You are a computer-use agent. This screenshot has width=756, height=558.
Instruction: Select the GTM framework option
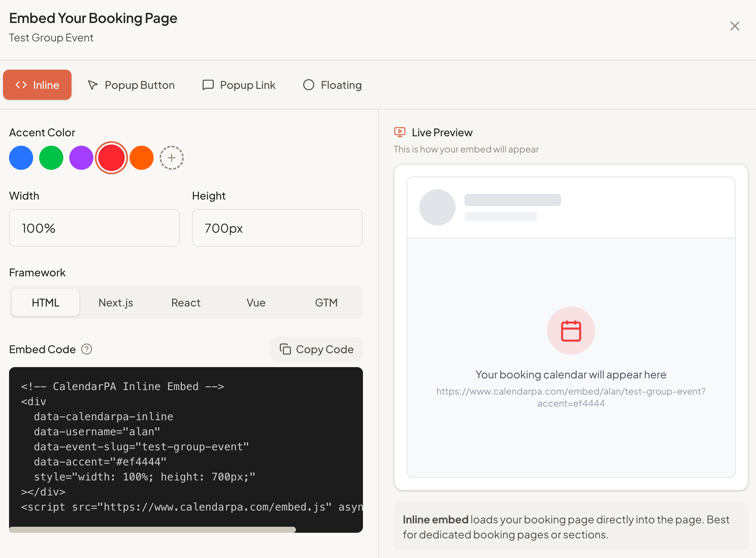point(326,302)
